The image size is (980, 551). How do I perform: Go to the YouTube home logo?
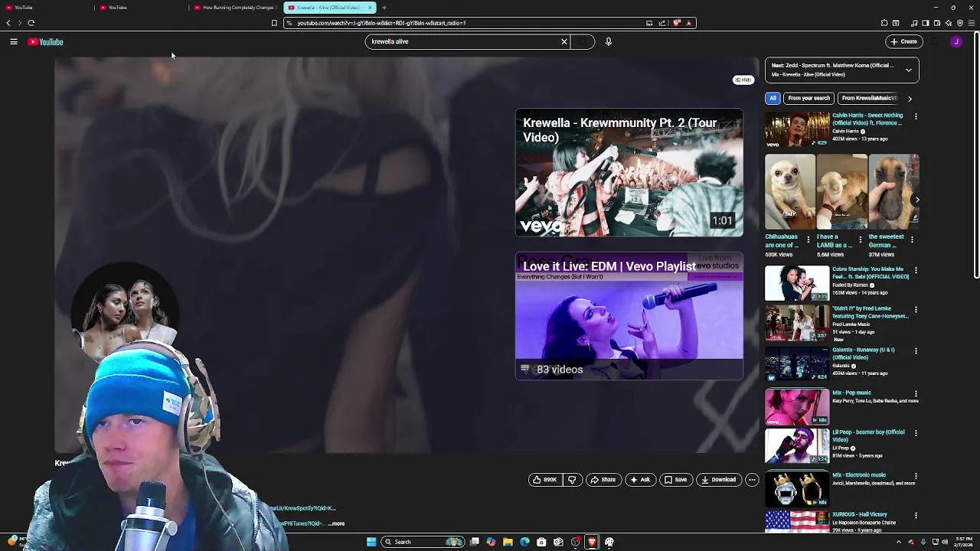pyautogui.click(x=46, y=42)
